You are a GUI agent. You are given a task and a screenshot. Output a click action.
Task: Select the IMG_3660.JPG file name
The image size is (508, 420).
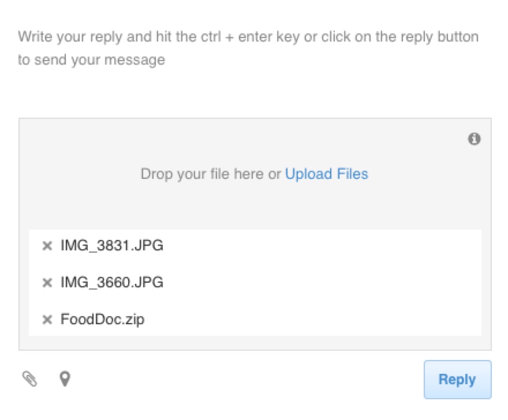(x=112, y=282)
